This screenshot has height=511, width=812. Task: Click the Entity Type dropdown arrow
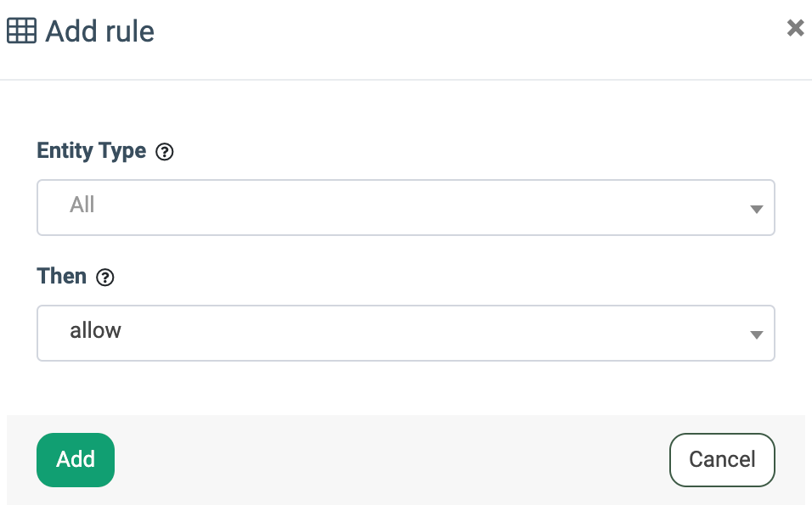click(x=756, y=209)
